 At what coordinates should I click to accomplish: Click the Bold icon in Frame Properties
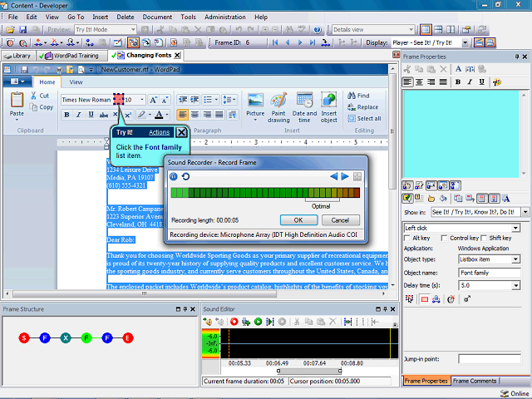(458, 82)
